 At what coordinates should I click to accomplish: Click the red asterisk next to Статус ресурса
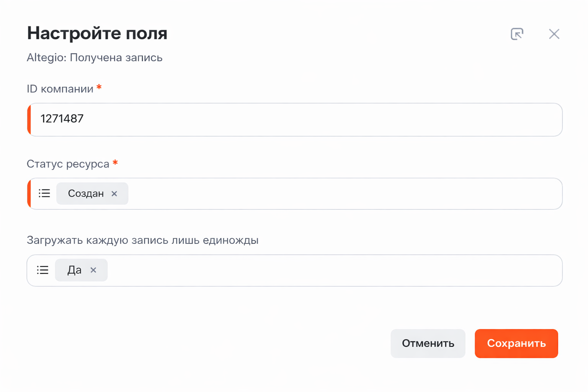coord(115,163)
